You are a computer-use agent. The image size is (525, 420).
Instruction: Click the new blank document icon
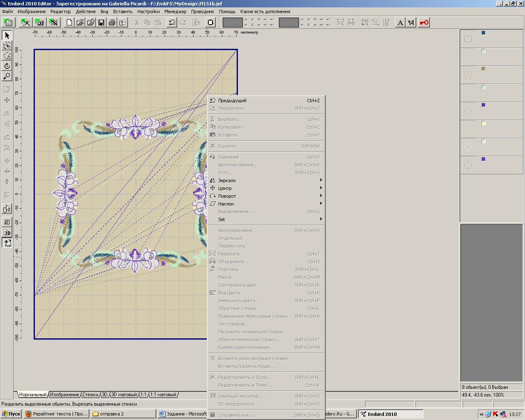(69, 22)
